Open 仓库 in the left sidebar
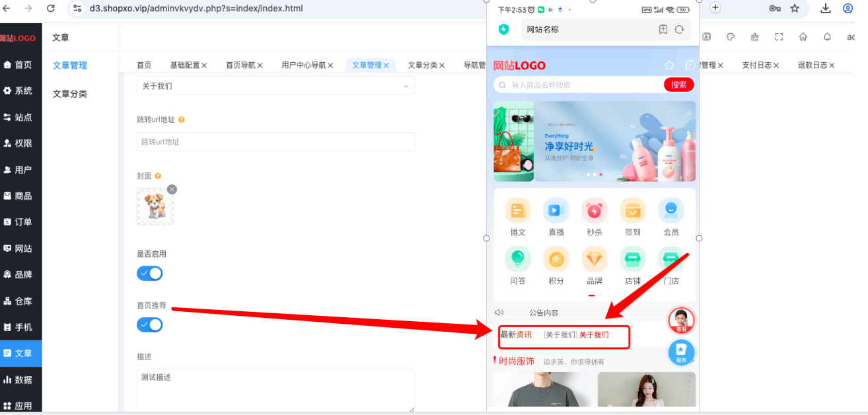Image resolution: width=868 pixels, height=415 pixels. point(20,301)
